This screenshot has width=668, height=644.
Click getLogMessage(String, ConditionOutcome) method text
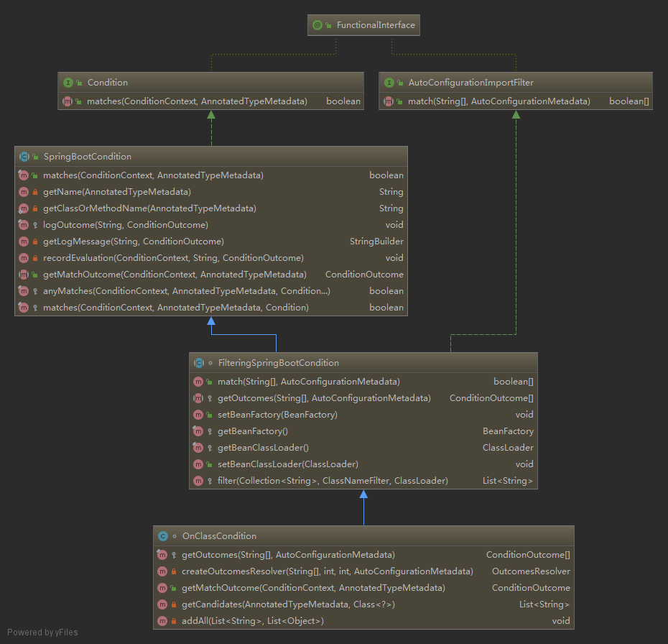tap(134, 241)
